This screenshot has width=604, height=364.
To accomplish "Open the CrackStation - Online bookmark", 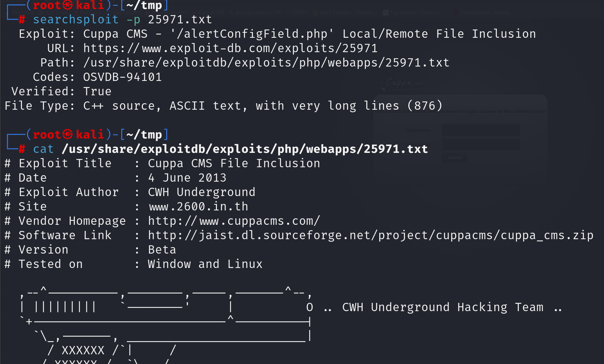I will pos(484,13).
